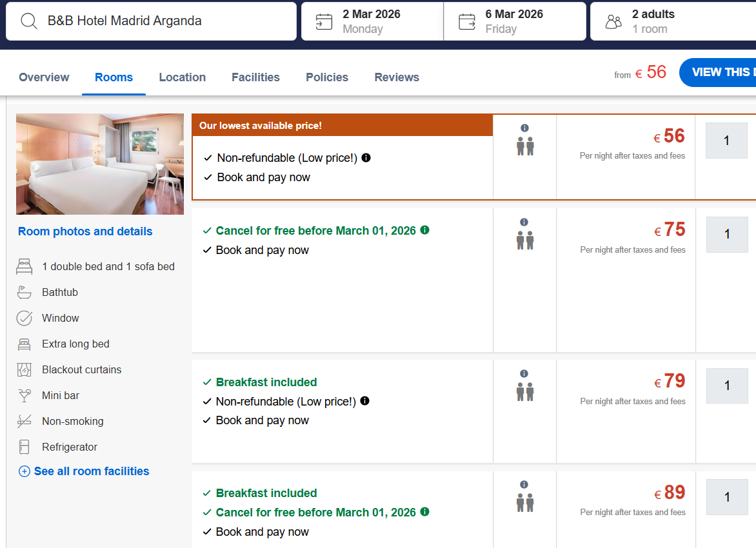Image resolution: width=756 pixels, height=548 pixels.
Task: Click info icon beside first Cancel for free
Action: tap(424, 230)
